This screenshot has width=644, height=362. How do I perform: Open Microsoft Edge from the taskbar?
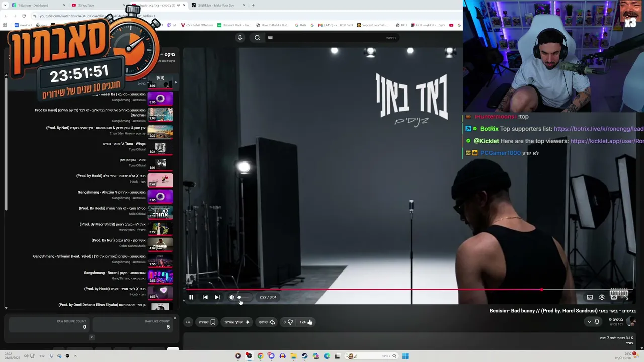point(327,356)
